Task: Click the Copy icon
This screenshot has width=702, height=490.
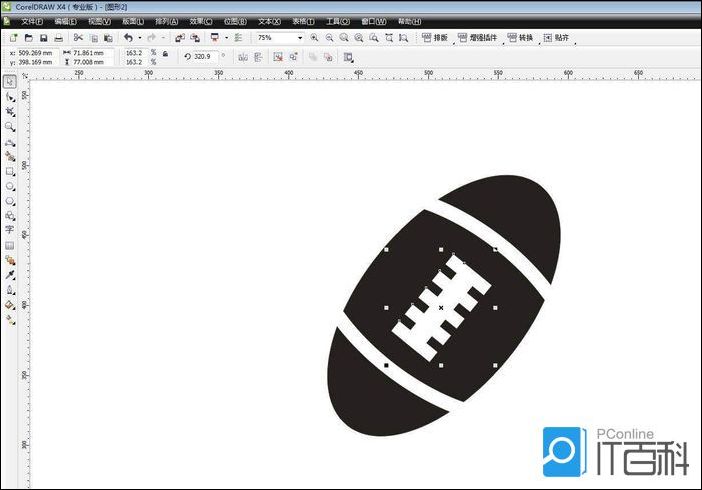Action: click(x=94, y=38)
